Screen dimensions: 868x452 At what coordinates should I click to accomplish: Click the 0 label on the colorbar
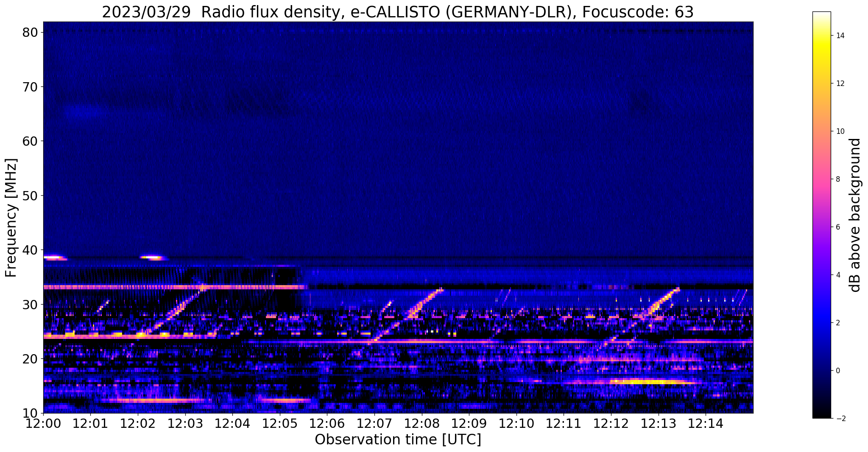coord(837,371)
